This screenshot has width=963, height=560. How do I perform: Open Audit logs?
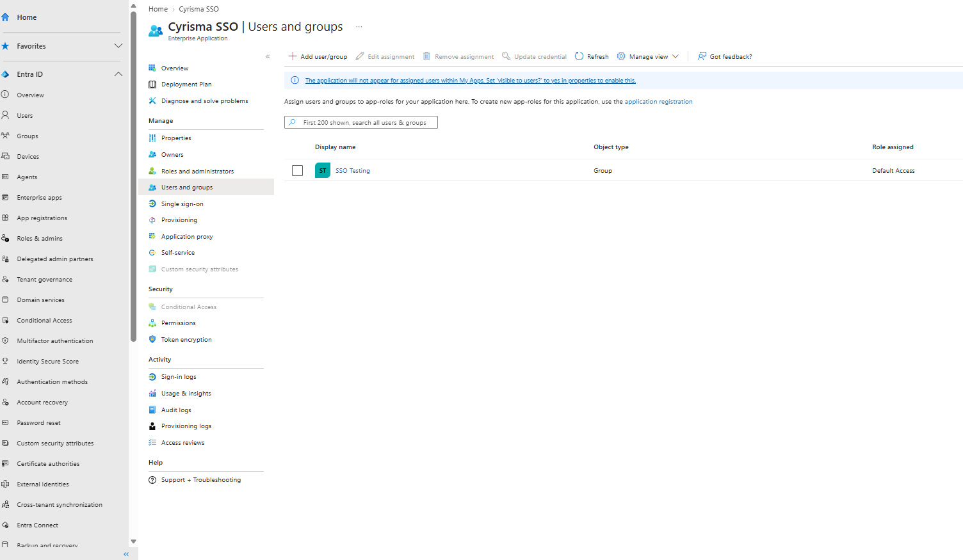pos(176,410)
